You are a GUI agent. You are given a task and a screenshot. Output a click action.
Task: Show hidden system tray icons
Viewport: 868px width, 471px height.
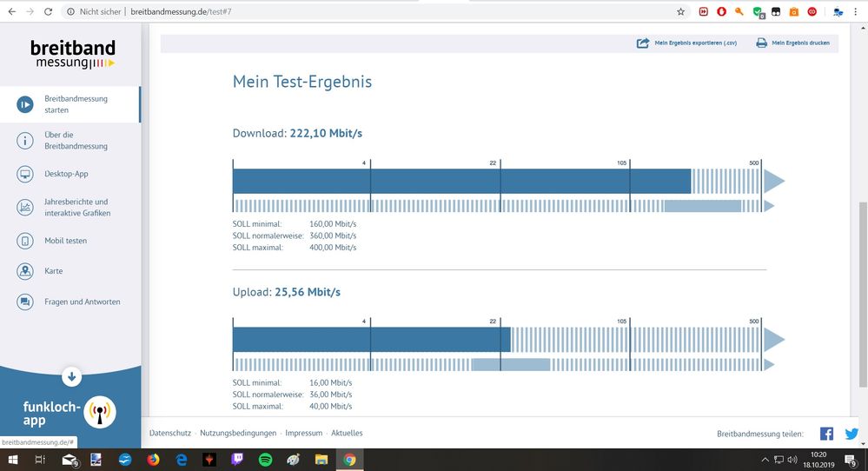coord(765,460)
